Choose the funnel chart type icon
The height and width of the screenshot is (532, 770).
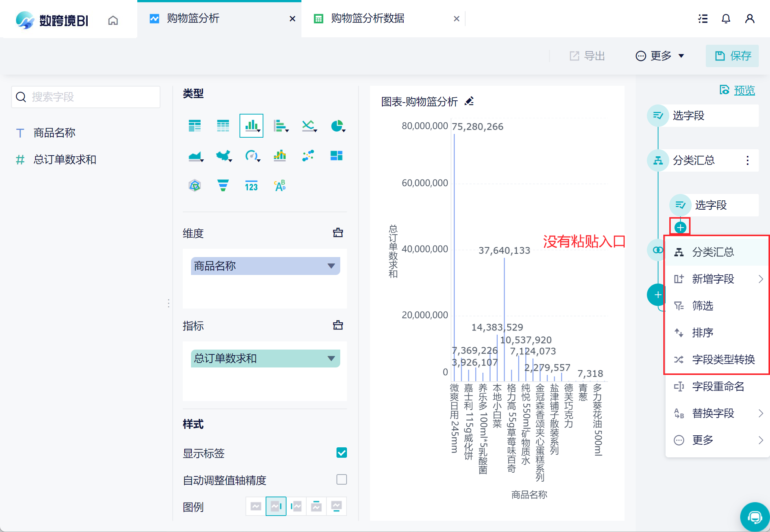click(x=223, y=185)
